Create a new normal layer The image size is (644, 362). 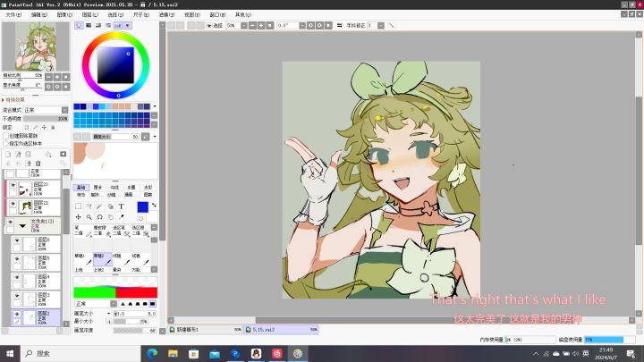(8, 155)
